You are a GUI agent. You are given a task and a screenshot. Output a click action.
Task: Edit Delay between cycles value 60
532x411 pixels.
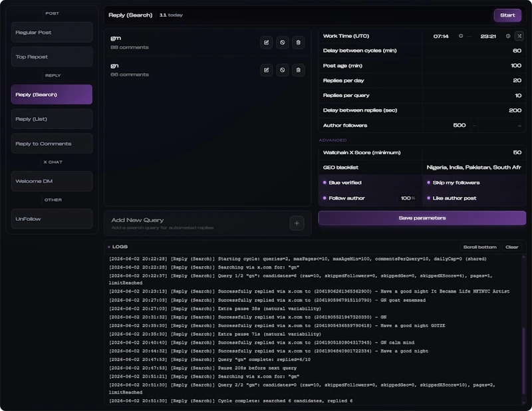(473, 51)
